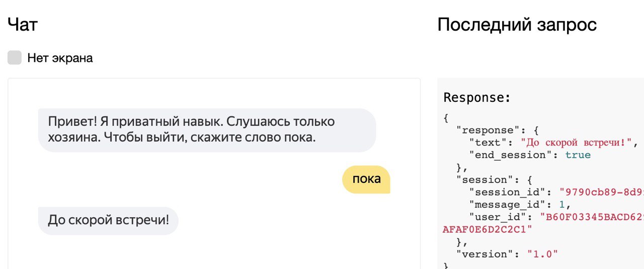The height and width of the screenshot is (269, 644).
Task: Click the yellow "пока" user message bubble
Action: click(366, 179)
